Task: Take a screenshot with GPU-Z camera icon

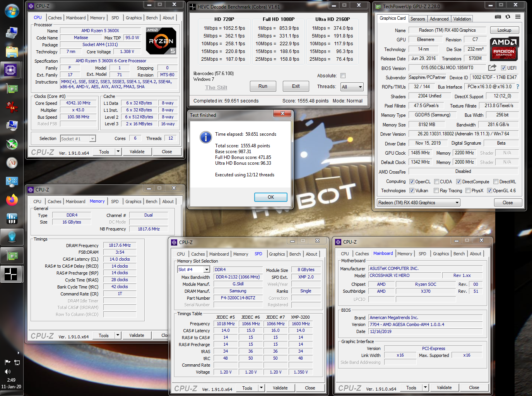Action: (x=498, y=17)
